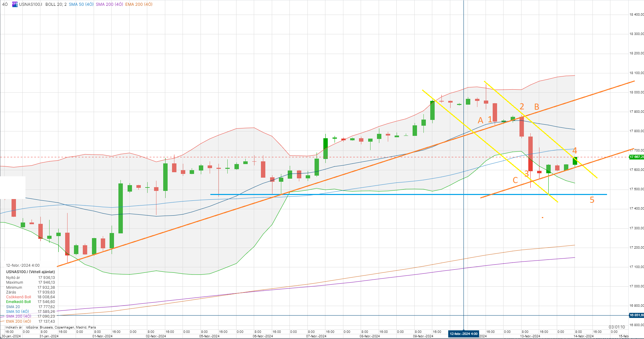Click the 17 200,00 price axis label
644x339 pixels.
pos(637,247)
